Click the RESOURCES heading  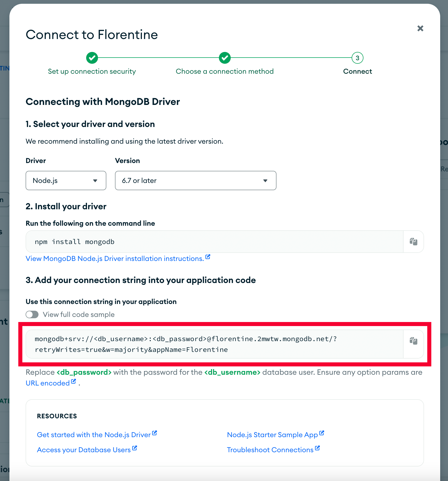tap(57, 416)
